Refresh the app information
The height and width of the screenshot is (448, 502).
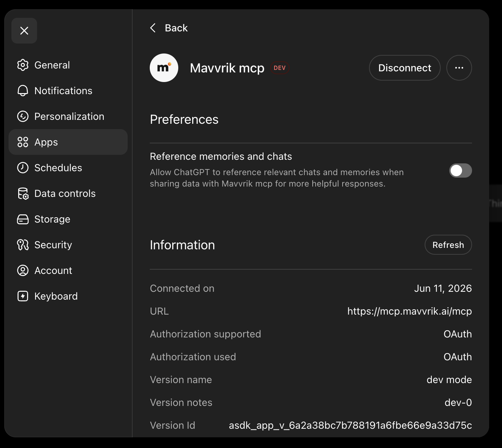pos(448,245)
